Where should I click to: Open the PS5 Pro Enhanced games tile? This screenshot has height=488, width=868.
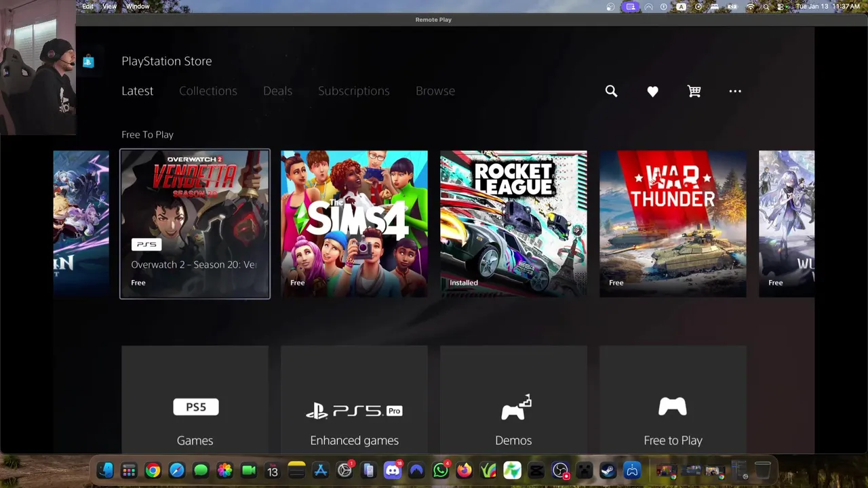354,399
